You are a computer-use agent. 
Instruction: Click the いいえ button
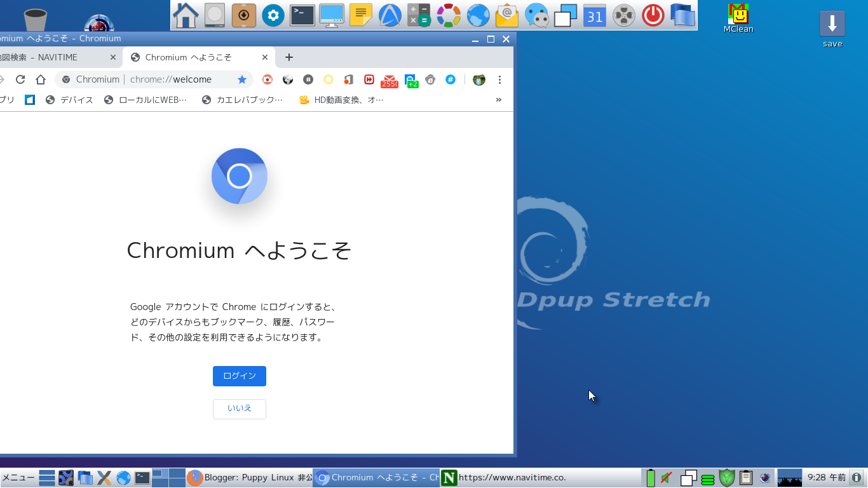pos(240,409)
